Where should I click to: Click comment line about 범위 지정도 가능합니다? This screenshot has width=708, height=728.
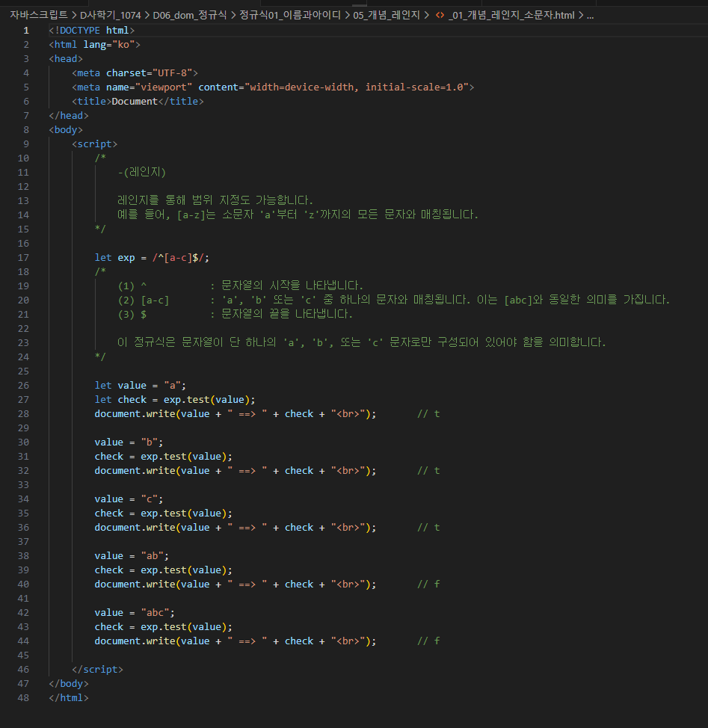[215, 200]
